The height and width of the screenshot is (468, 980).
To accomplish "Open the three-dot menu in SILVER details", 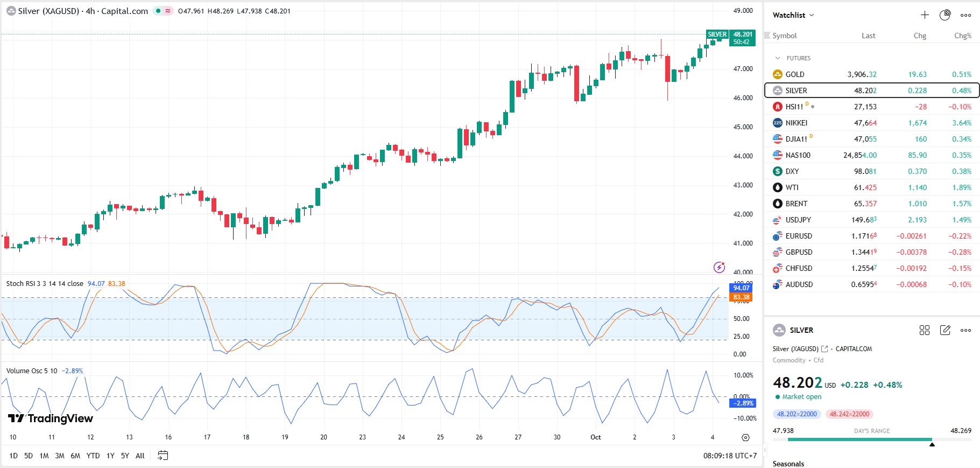I will (966, 330).
